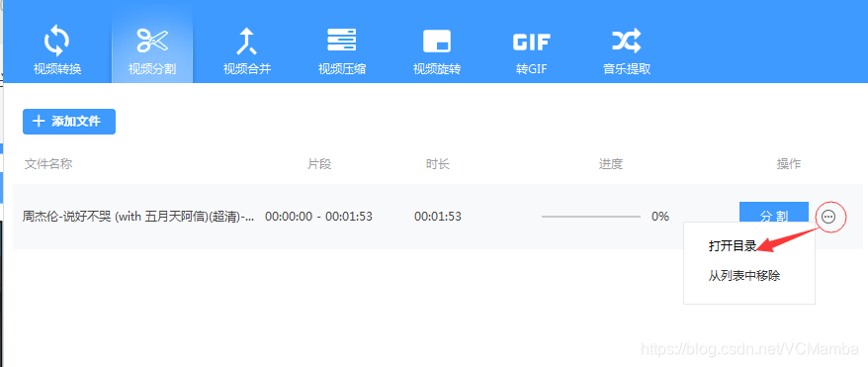Open the 转GIF icon
Image resolution: width=868 pixels, height=367 pixels.
pyautogui.click(x=532, y=42)
